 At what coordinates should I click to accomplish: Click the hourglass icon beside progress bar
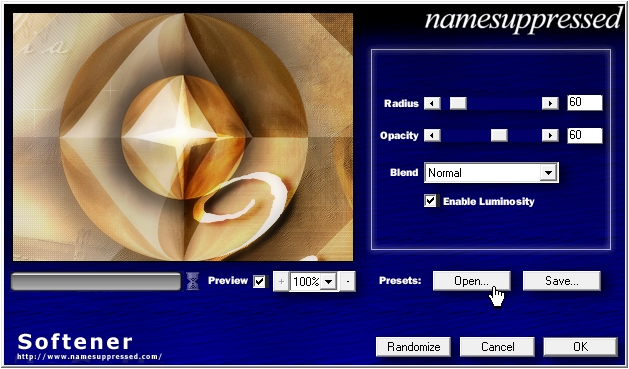point(193,281)
